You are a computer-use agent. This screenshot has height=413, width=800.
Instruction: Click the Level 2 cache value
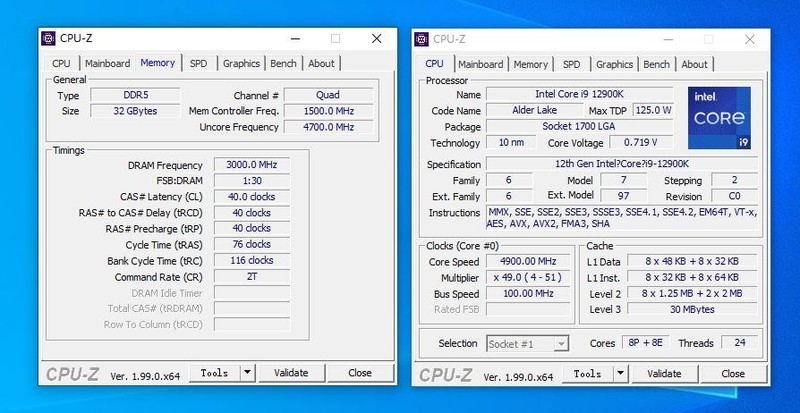point(692,293)
